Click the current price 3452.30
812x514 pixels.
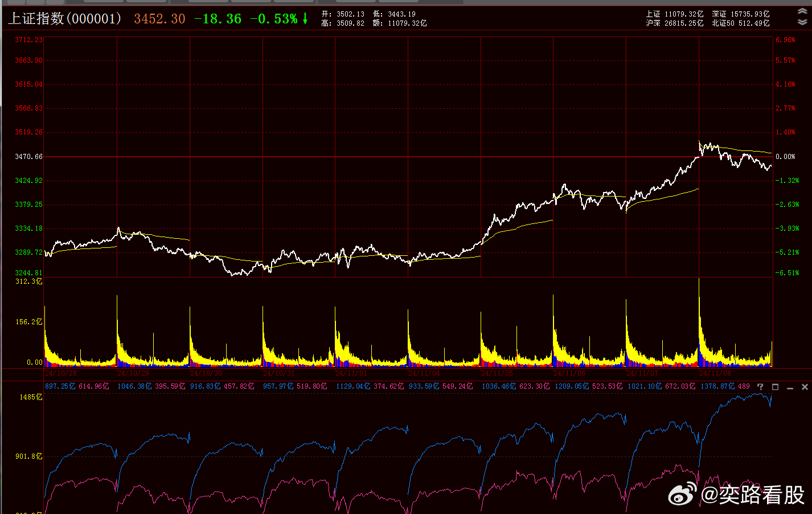tap(160, 19)
